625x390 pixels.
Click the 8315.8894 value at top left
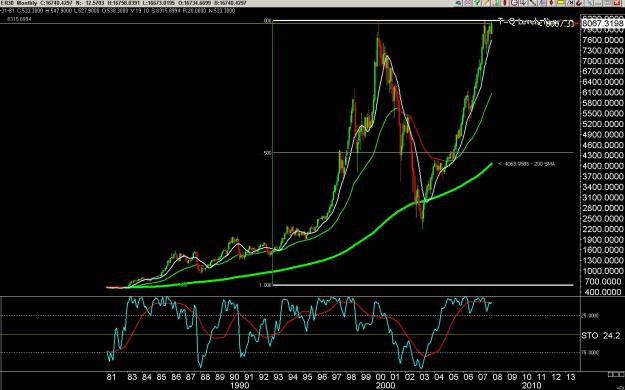tap(19, 19)
